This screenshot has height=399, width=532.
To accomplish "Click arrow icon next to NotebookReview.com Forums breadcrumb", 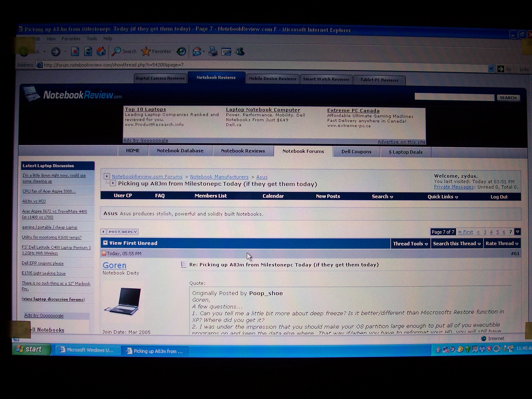I will (x=107, y=176).
